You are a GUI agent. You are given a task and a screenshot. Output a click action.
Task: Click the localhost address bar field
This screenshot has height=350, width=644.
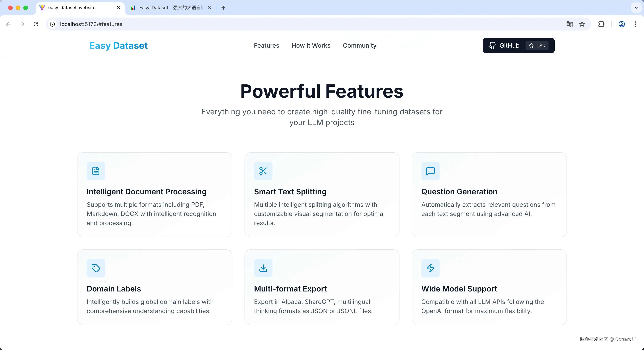point(300,24)
